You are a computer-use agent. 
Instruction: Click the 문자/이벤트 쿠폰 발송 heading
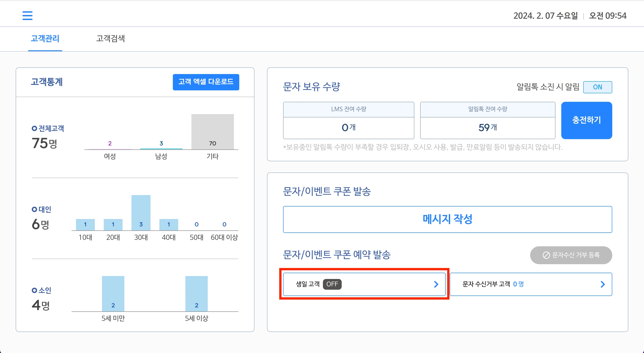(327, 191)
